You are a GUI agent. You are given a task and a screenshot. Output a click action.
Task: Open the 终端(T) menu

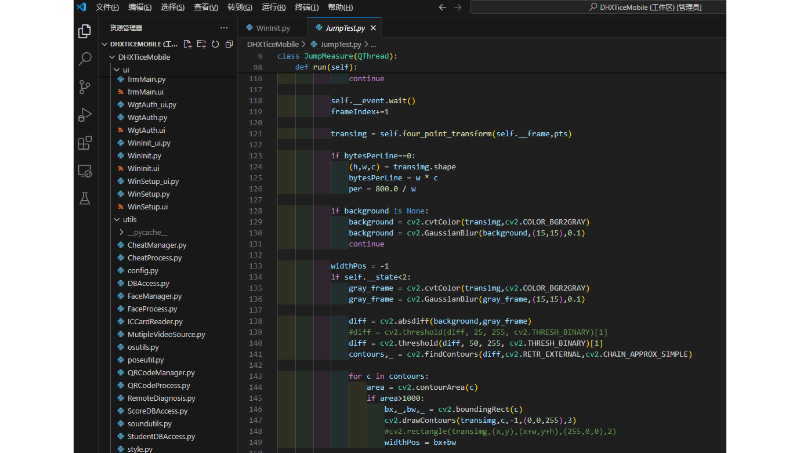pos(307,7)
